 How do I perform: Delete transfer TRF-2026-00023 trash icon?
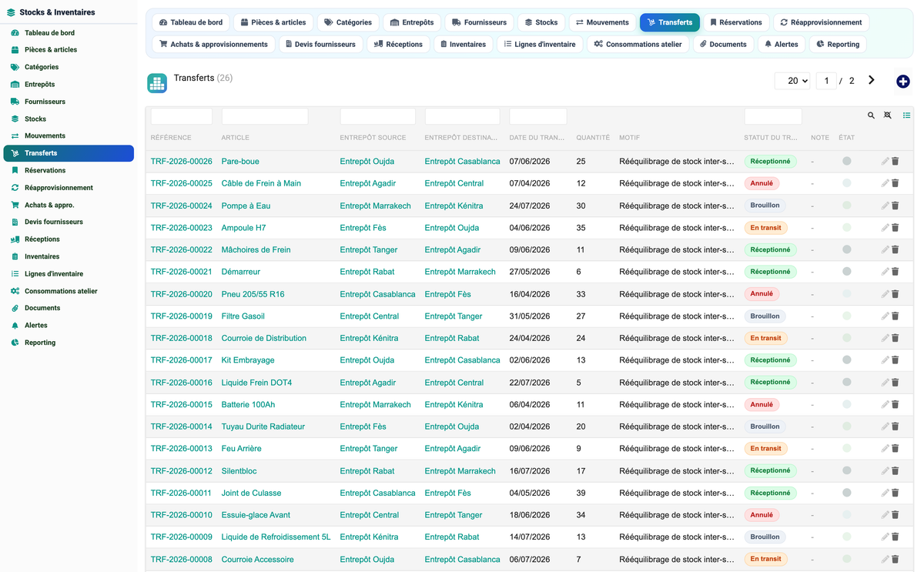pyautogui.click(x=896, y=228)
